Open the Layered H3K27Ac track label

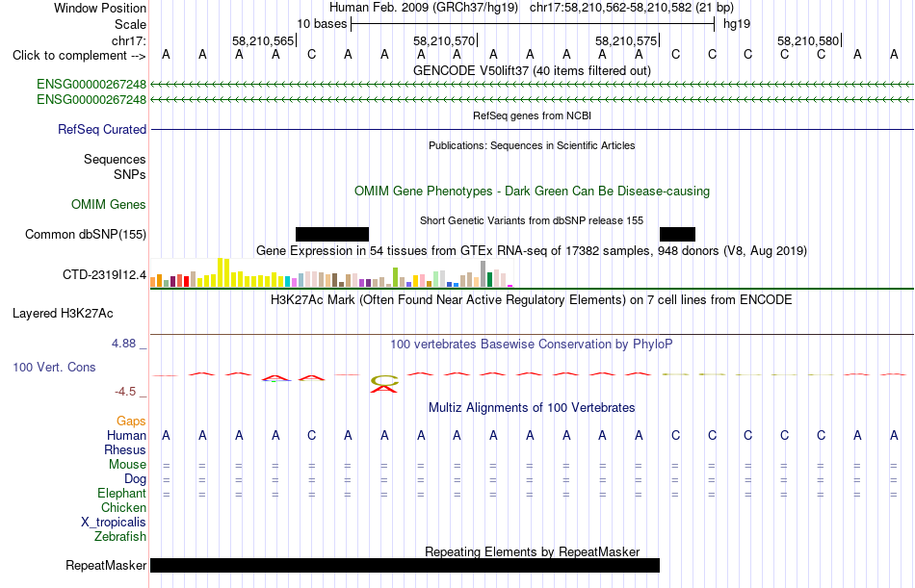click(x=63, y=314)
